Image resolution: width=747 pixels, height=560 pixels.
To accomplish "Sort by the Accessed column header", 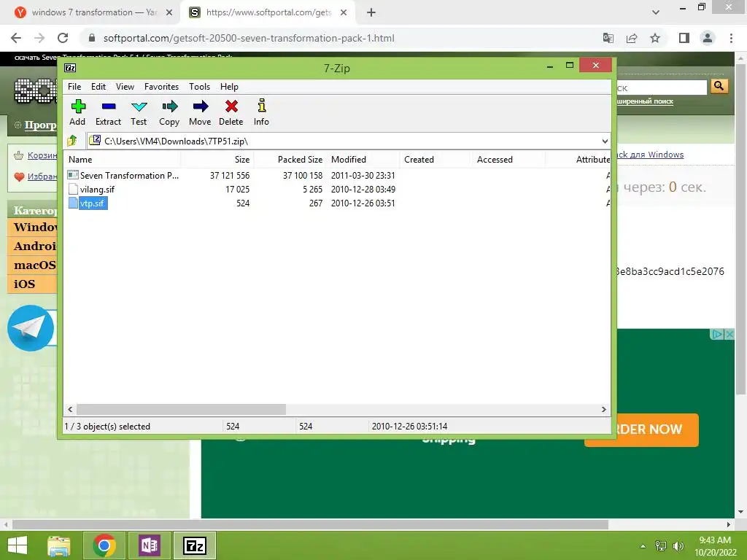I will pos(508,160).
